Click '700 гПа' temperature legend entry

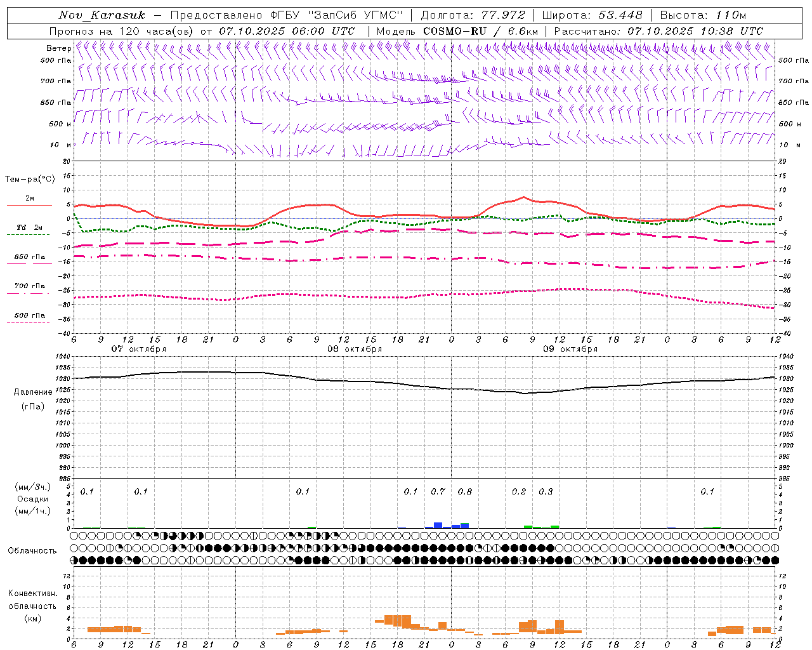[x=30, y=286]
